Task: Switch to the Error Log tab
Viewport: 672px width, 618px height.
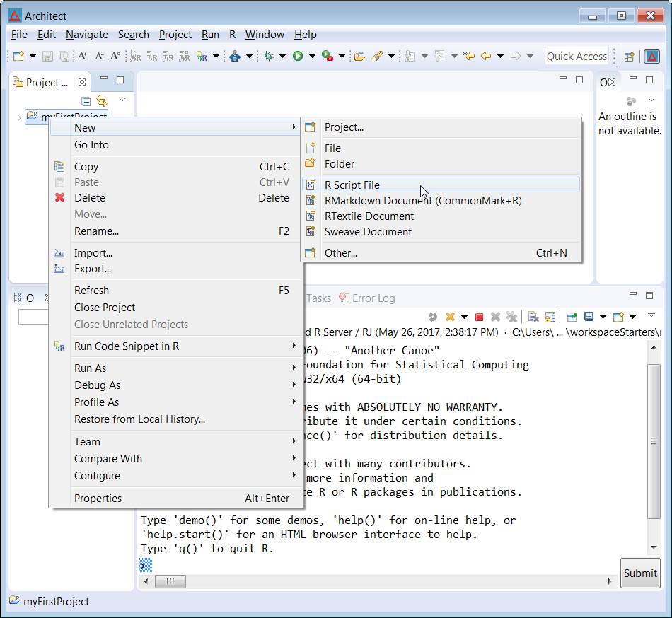Action: tap(367, 298)
